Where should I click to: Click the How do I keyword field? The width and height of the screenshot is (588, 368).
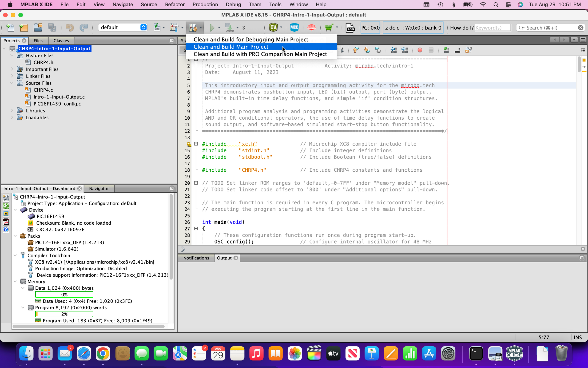493,28
